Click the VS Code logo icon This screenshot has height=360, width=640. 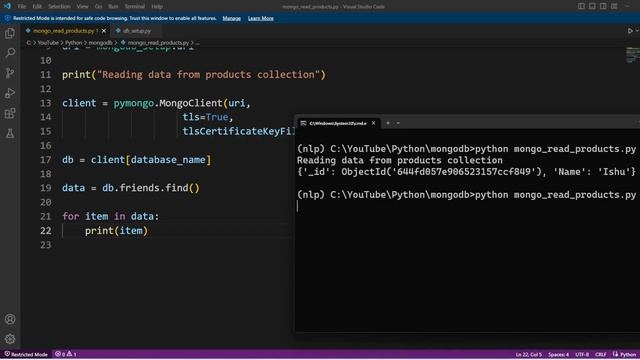coord(7,6)
